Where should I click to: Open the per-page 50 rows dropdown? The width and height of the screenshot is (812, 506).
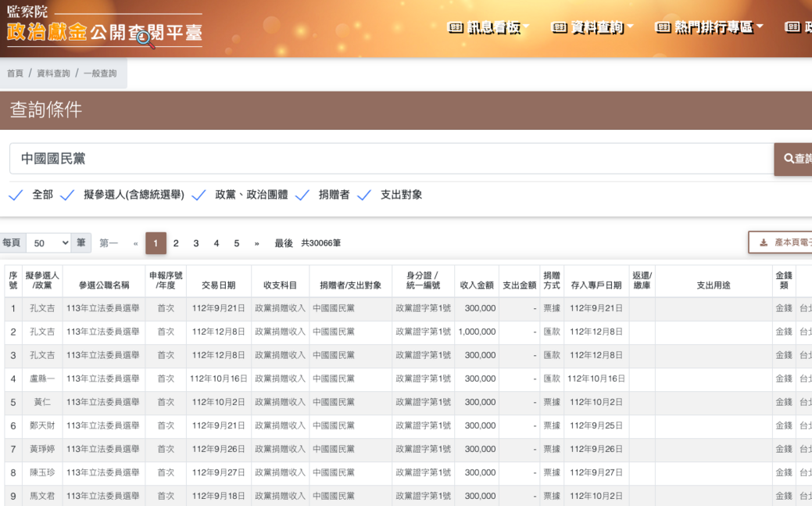click(x=48, y=243)
